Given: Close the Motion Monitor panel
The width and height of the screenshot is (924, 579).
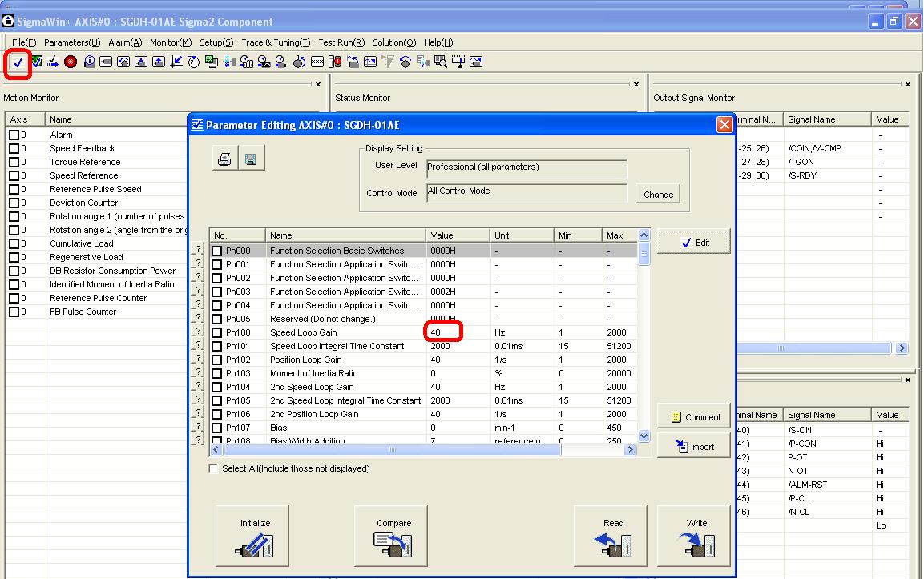Looking at the screenshot, I should tap(318, 84).
